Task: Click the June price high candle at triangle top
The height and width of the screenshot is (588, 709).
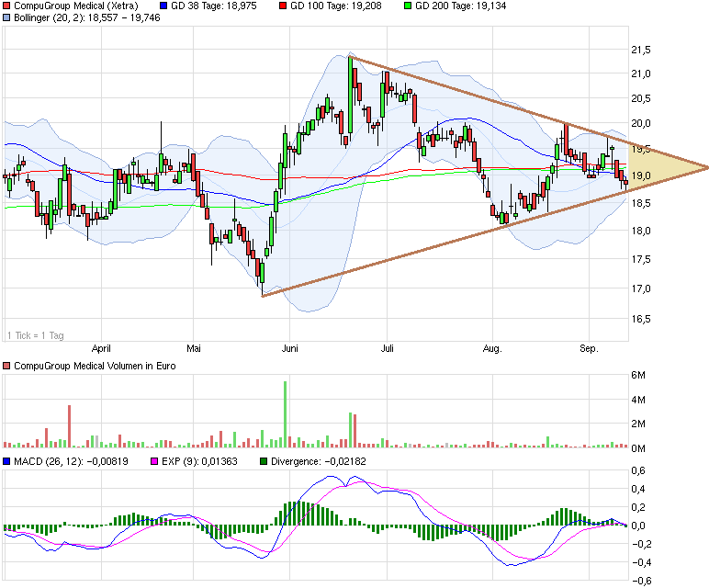Action: coord(350,97)
